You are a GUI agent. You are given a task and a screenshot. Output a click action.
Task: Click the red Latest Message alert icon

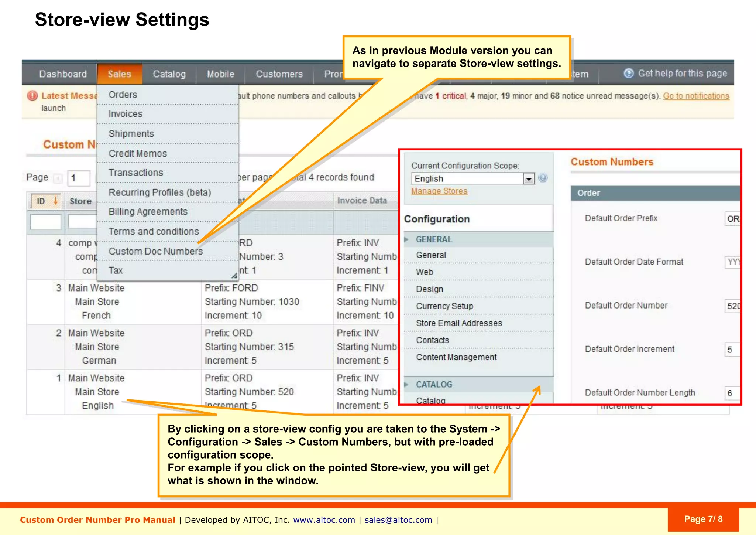(32, 96)
